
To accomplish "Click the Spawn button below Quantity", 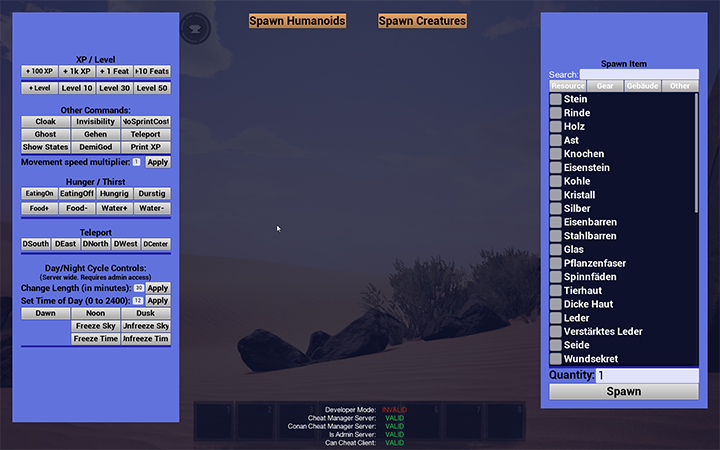I will pos(624,392).
